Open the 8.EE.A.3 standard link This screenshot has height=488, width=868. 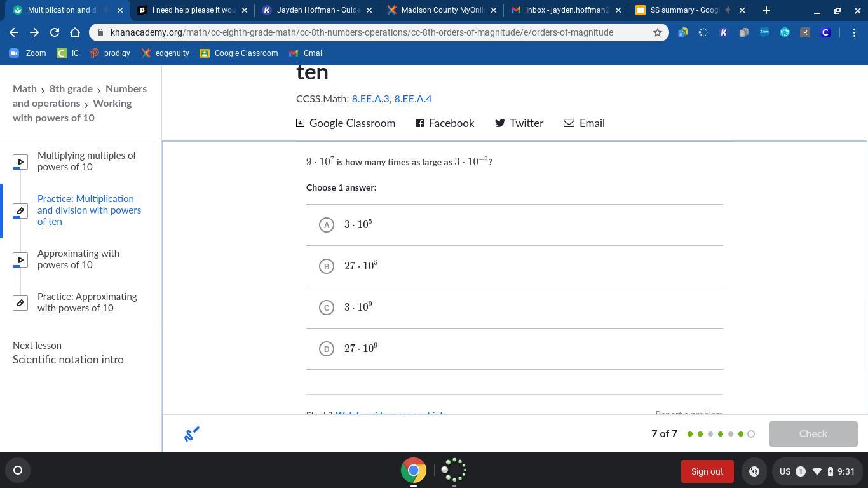coord(370,98)
